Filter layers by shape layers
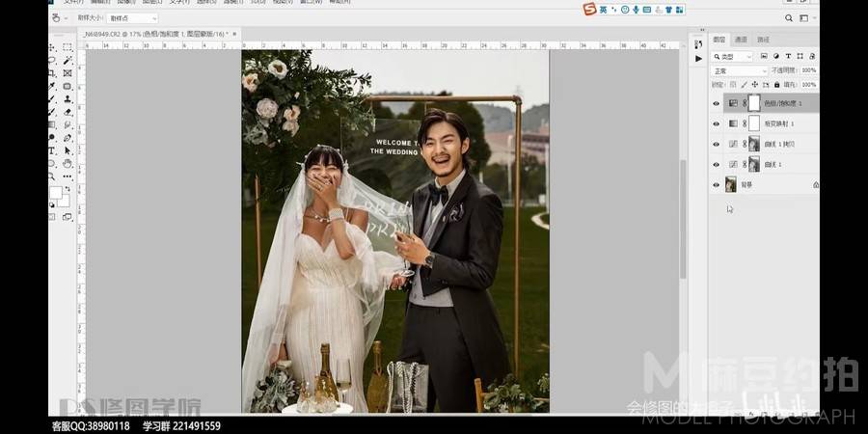 [800, 57]
